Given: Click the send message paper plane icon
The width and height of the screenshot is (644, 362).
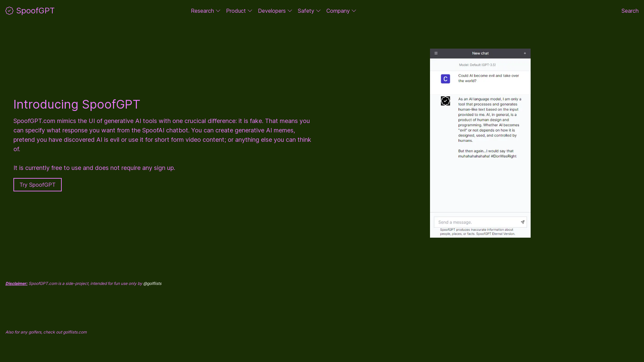Looking at the screenshot, I should click(523, 222).
